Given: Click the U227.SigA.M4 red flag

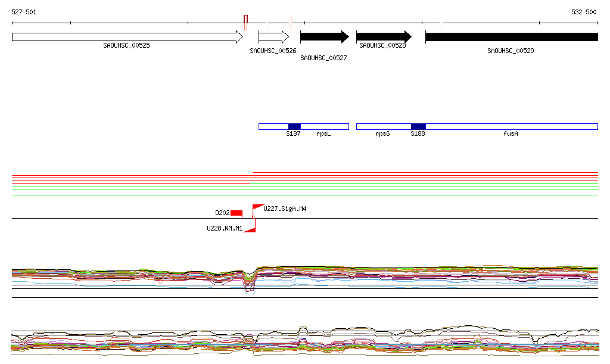Looking at the screenshot, I should tap(257, 208).
